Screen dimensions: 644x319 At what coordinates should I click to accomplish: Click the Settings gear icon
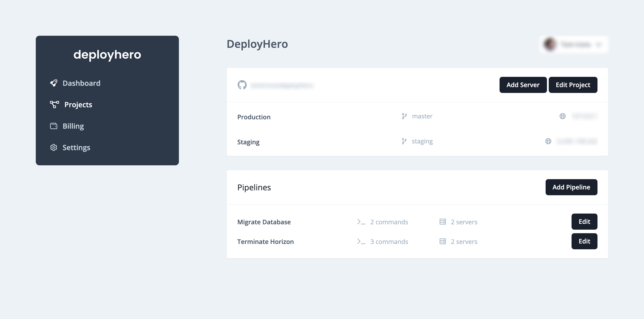pyautogui.click(x=54, y=148)
